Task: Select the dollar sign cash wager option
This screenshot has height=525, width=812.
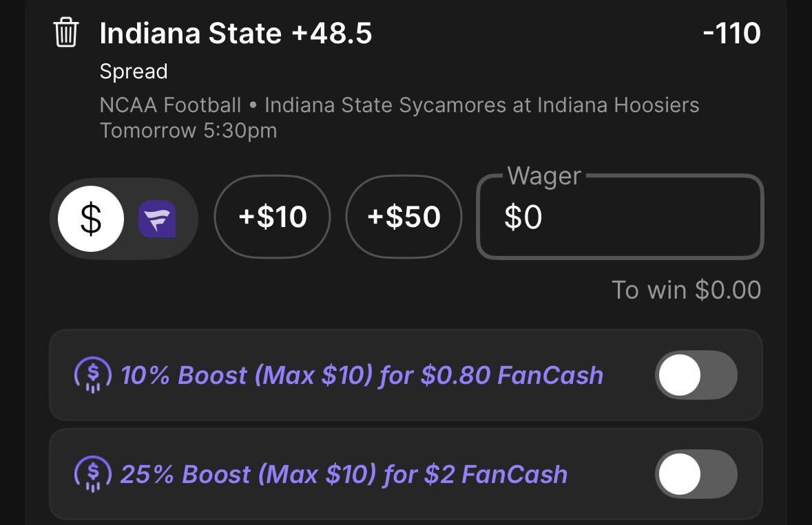Action: click(91, 219)
